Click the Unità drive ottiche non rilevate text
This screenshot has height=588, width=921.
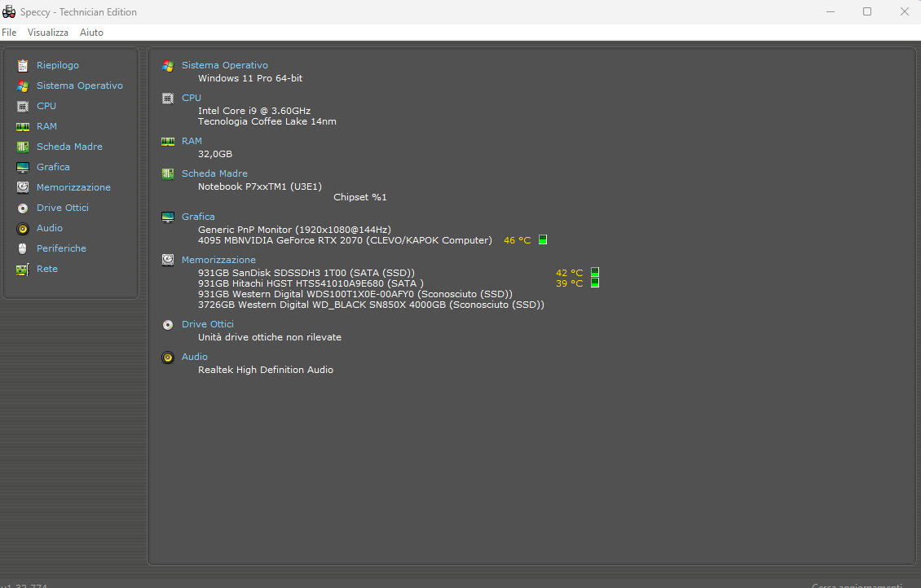(x=270, y=337)
